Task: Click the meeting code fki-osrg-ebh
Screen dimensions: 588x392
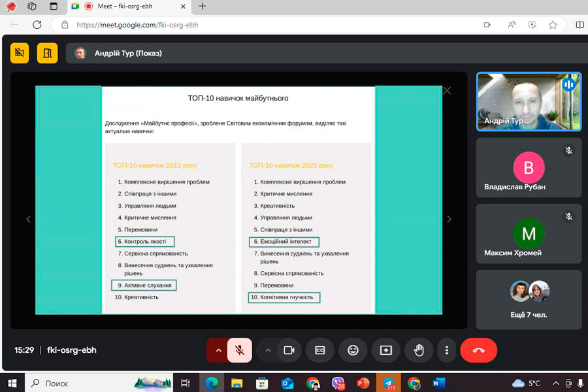Action: click(x=72, y=350)
